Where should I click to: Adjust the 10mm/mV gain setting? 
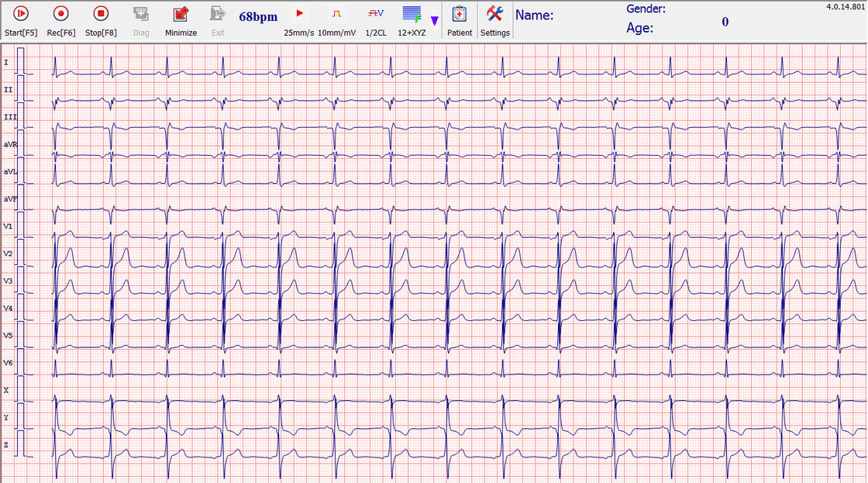[337, 20]
